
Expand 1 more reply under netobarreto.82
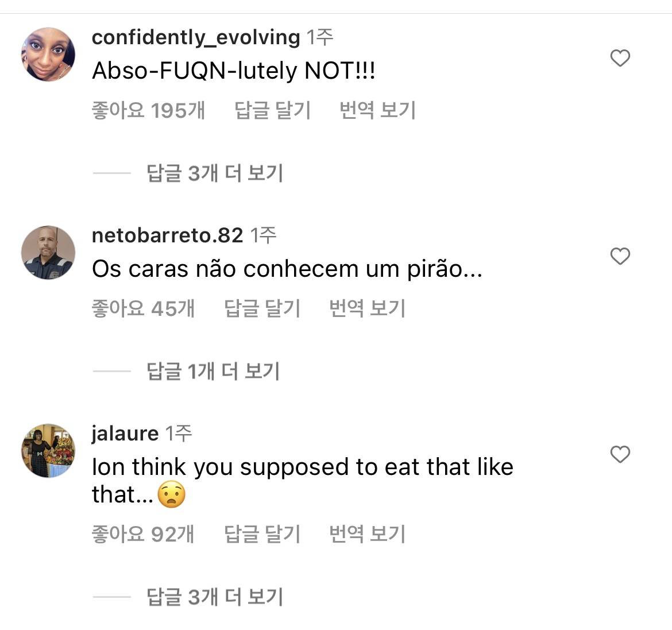click(x=213, y=371)
